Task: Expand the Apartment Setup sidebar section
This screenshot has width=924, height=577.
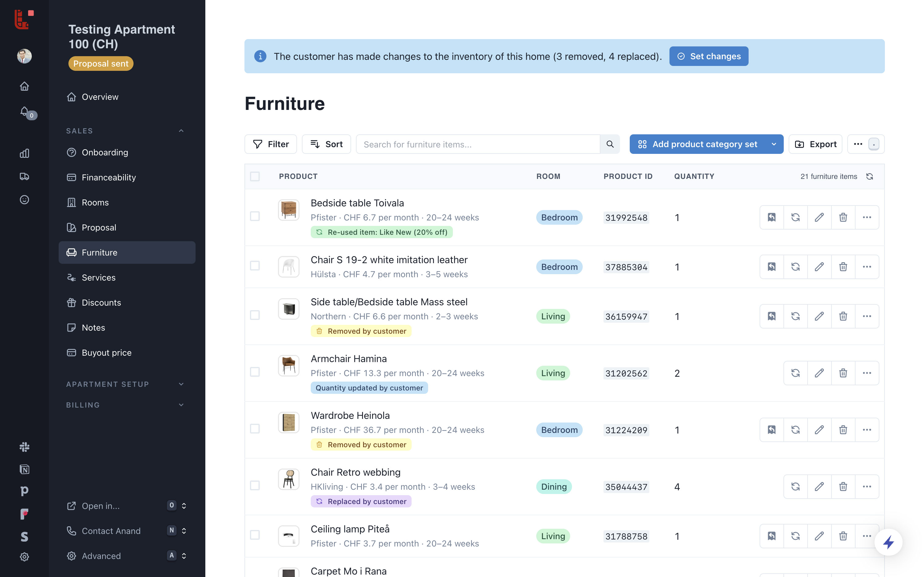Action: [x=182, y=384]
